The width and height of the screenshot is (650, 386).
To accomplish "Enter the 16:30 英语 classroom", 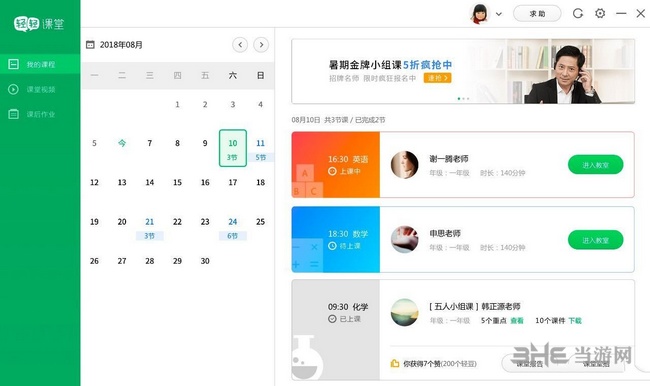I will click(x=595, y=165).
